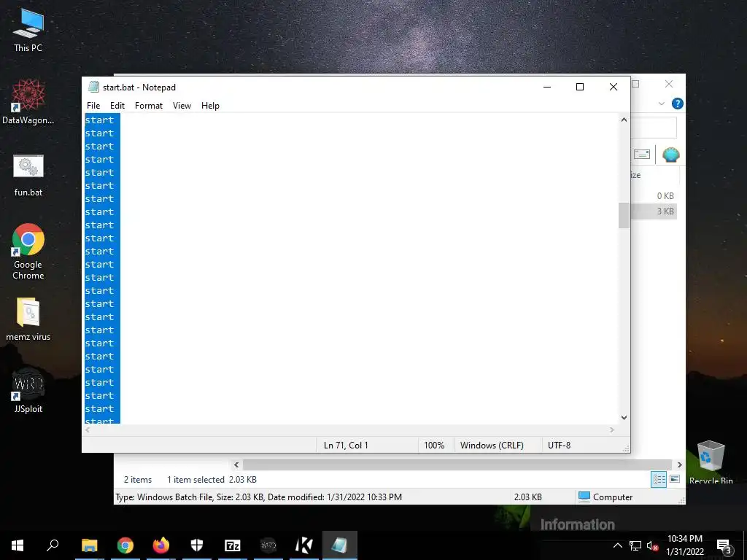This screenshot has height=560, width=747.
Task: Open the Edit menu in Notepad
Action: (117, 106)
